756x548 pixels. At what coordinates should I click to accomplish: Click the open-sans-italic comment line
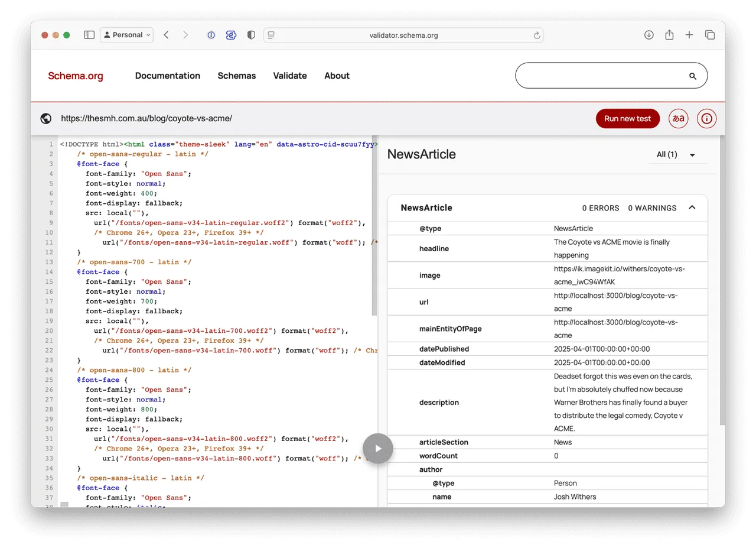[141, 478]
